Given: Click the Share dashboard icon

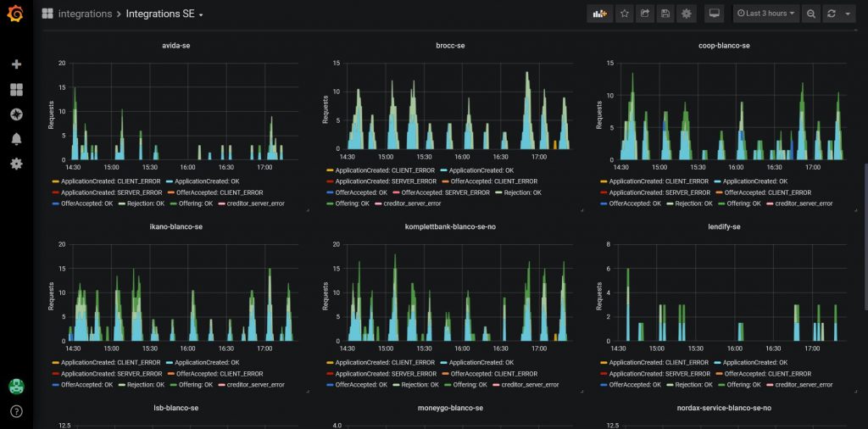Looking at the screenshot, I should 645,14.
